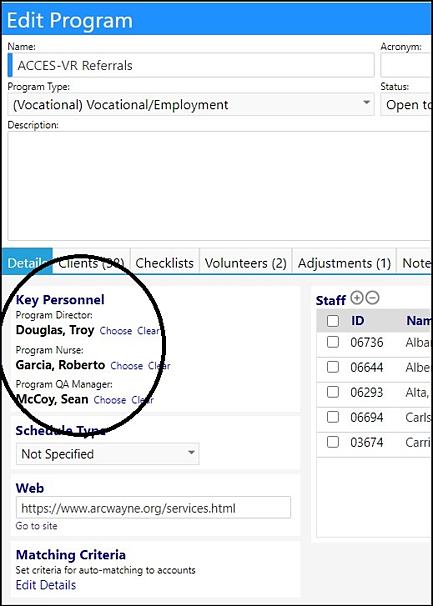Click the Web URL input field
This screenshot has height=606, width=433.
[153, 508]
